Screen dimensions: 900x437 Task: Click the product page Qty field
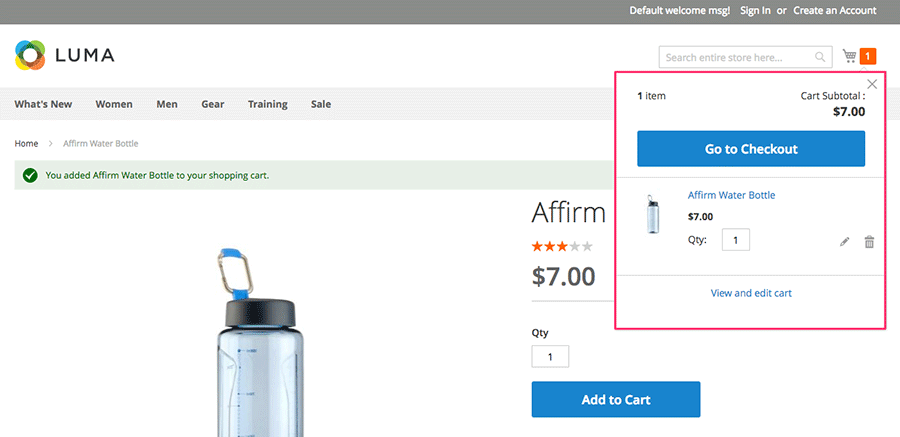pyautogui.click(x=550, y=357)
